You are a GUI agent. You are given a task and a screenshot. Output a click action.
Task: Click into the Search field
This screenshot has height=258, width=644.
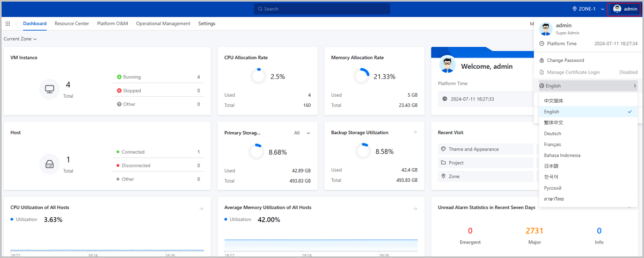[x=322, y=9]
